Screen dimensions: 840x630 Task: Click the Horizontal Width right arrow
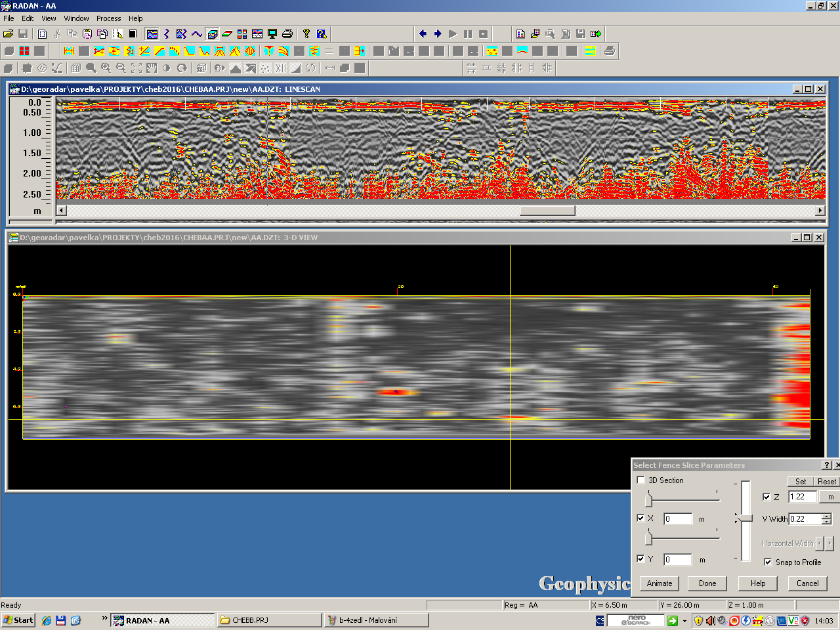click(829, 543)
